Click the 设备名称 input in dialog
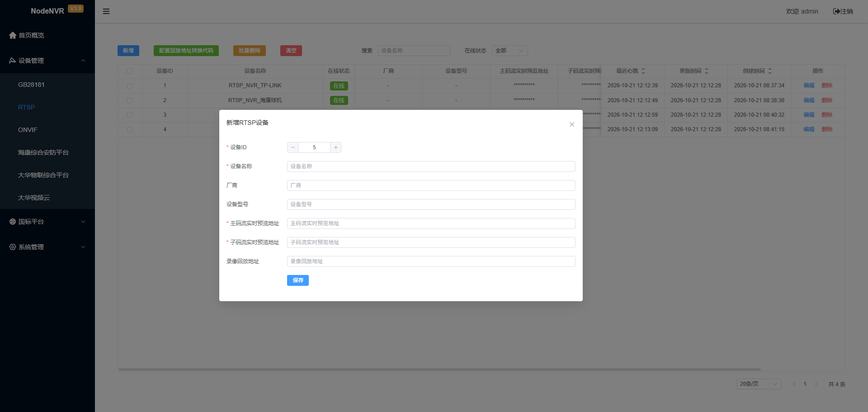 (431, 166)
